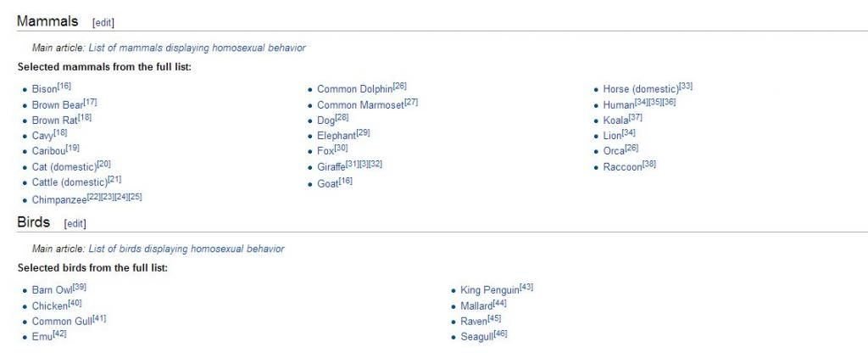Image resolution: width=868 pixels, height=353 pixels.
Task: Click the Giraffe link
Action: click(x=331, y=167)
